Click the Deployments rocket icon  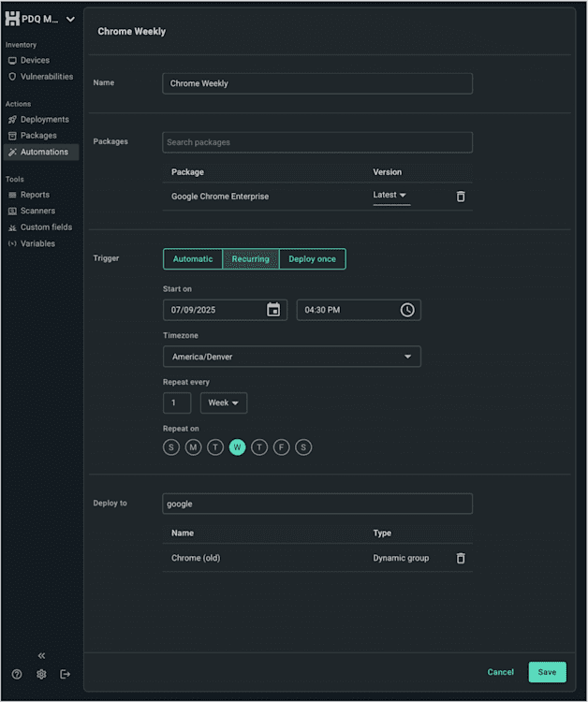click(12, 120)
